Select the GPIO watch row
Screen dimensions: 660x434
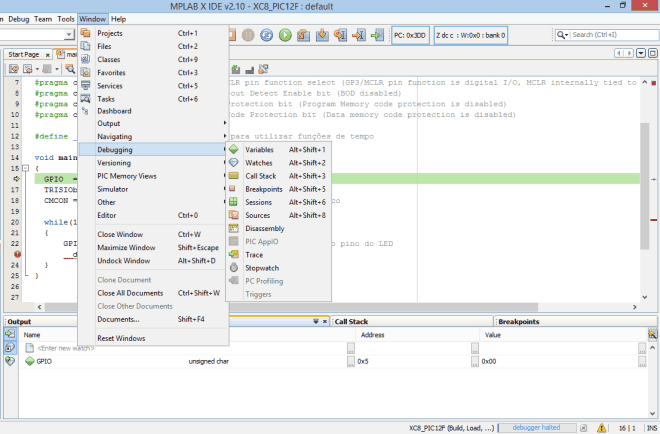(x=333, y=361)
